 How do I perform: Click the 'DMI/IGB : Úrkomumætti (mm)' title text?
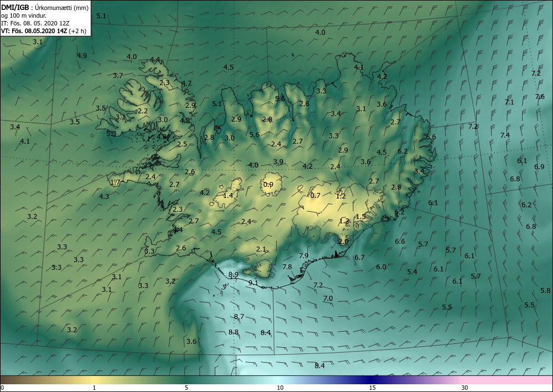pyautogui.click(x=45, y=7)
